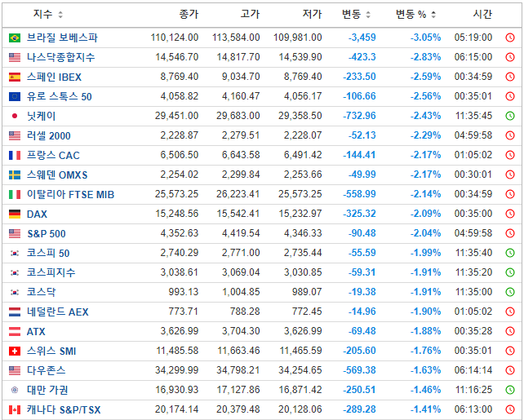
Task: Click the Italy flag icon beside 이탈리아 FTSE MIB
Action: (x=15, y=194)
